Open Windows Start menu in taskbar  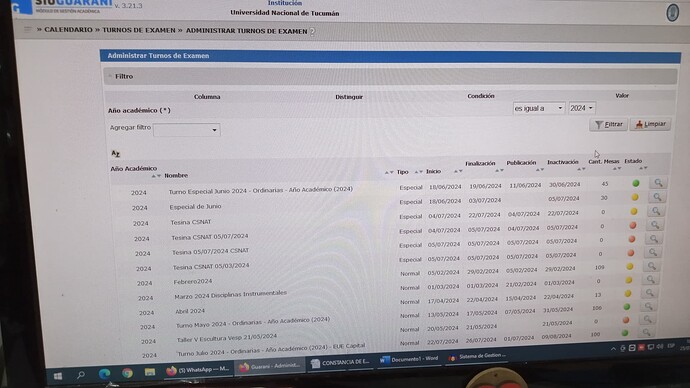coord(58,376)
